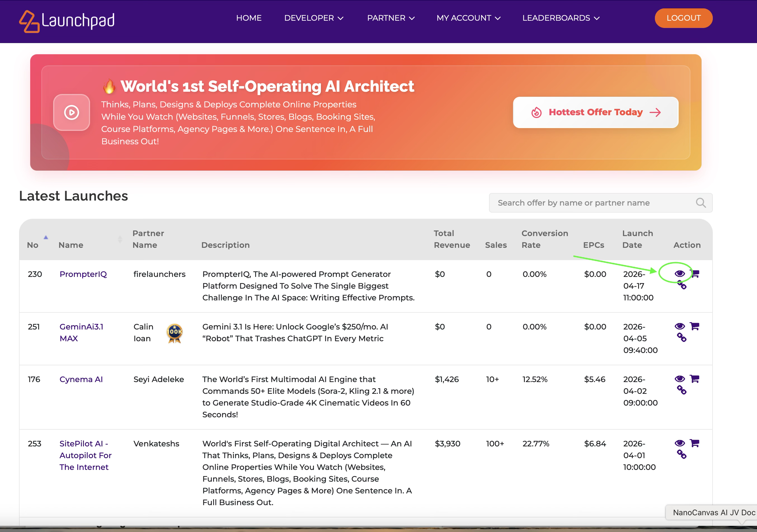Image resolution: width=757 pixels, height=532 pixels.
Task: Click row number 253 cell
Action: coord(35,444)
